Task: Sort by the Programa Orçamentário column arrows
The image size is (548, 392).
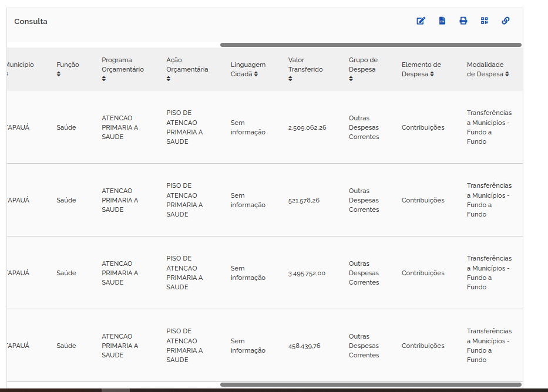Action: [104, 79]
